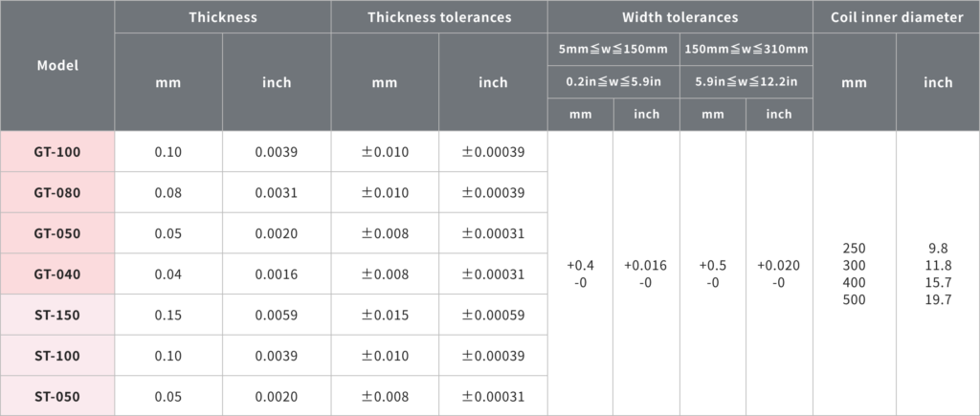Select the GT-100 model row label
The height and width of the screenshot is (416, 980).
coord(57,152)
